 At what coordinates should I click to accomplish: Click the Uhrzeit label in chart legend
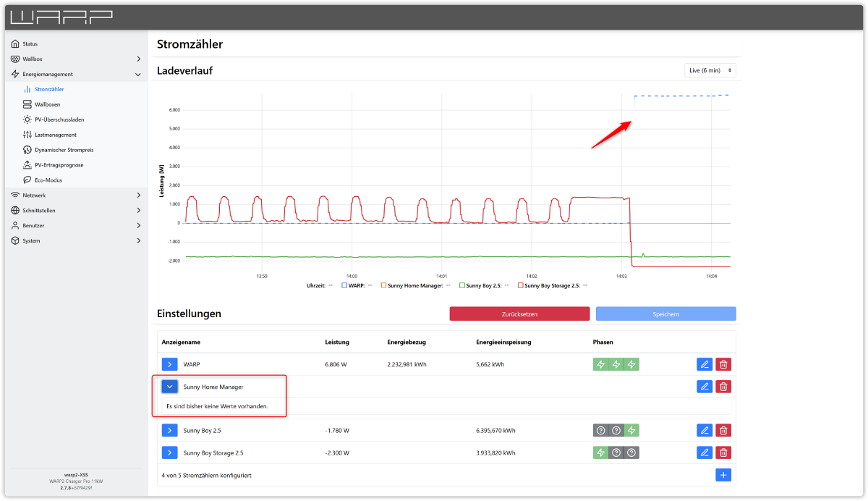click(x=315, y=285)
